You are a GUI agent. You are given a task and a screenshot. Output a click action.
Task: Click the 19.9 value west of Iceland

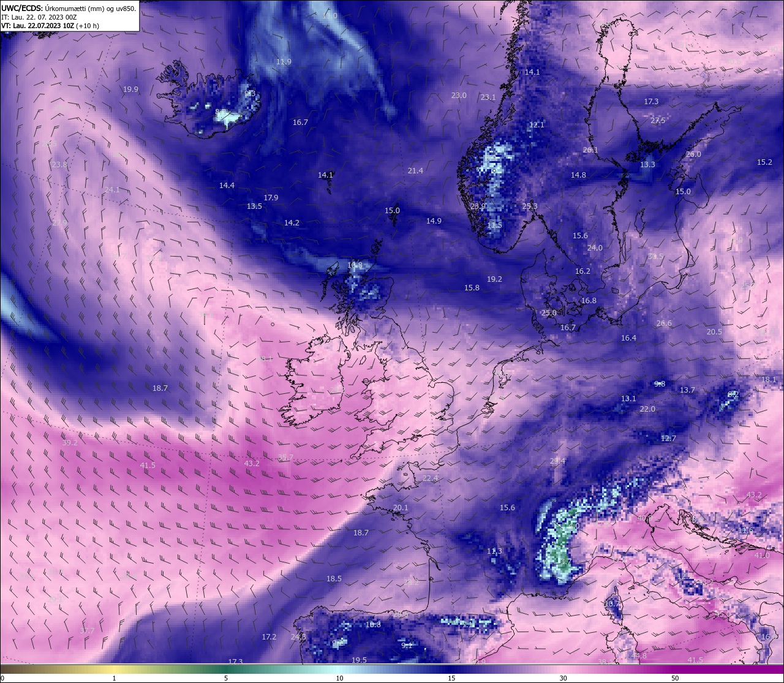[130, 89]
